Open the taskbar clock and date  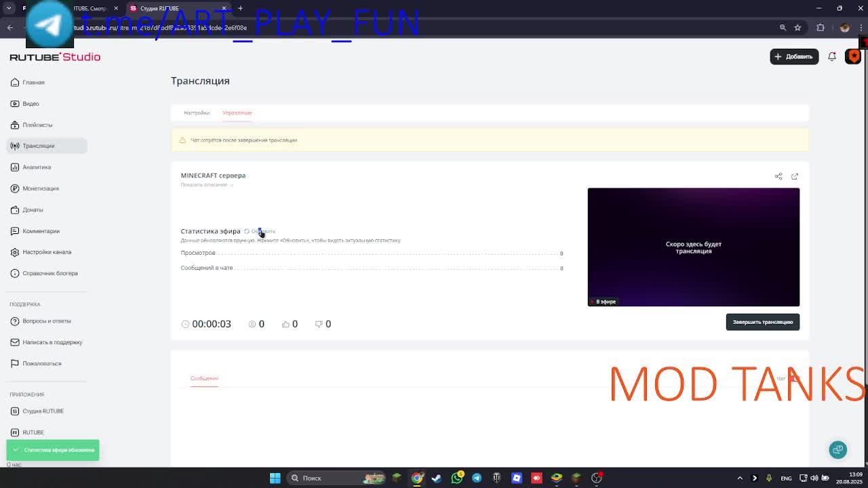pyautogui.click(x=849, y=478)
